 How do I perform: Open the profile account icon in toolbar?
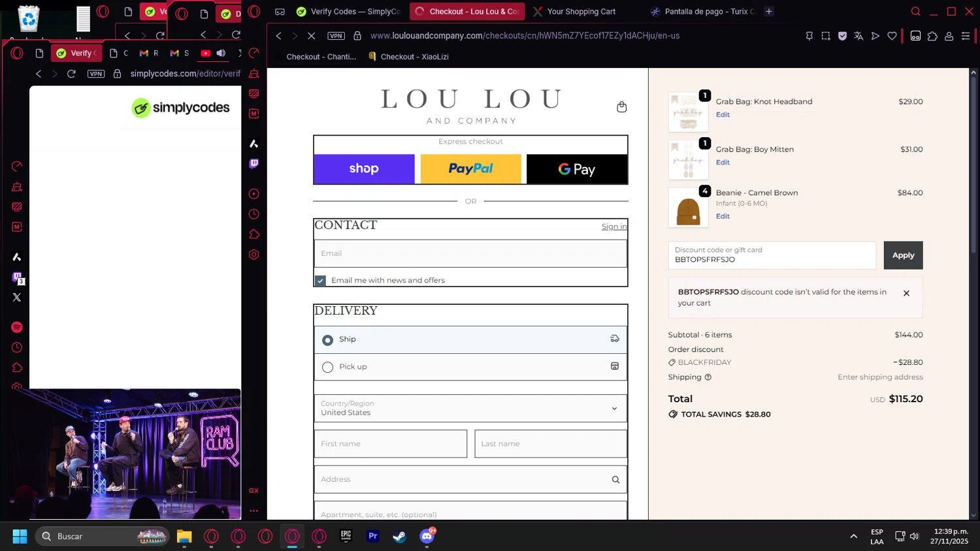tap(949, 36)
